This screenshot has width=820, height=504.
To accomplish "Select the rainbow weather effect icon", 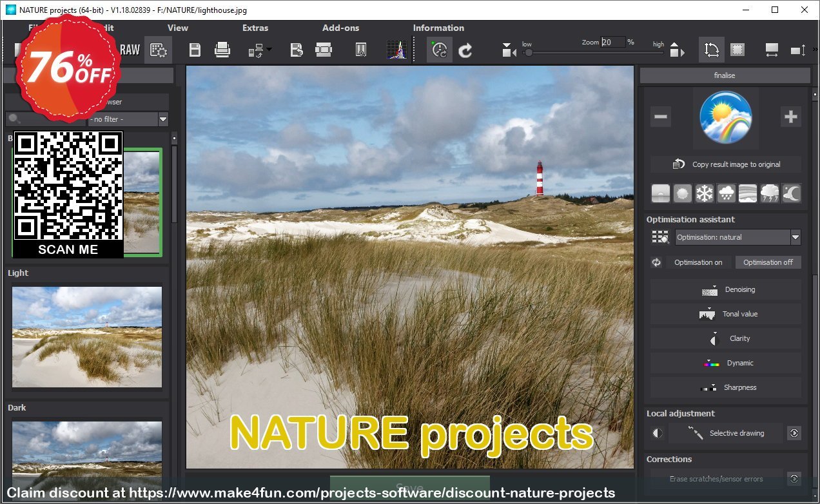I will pos(748,193).
